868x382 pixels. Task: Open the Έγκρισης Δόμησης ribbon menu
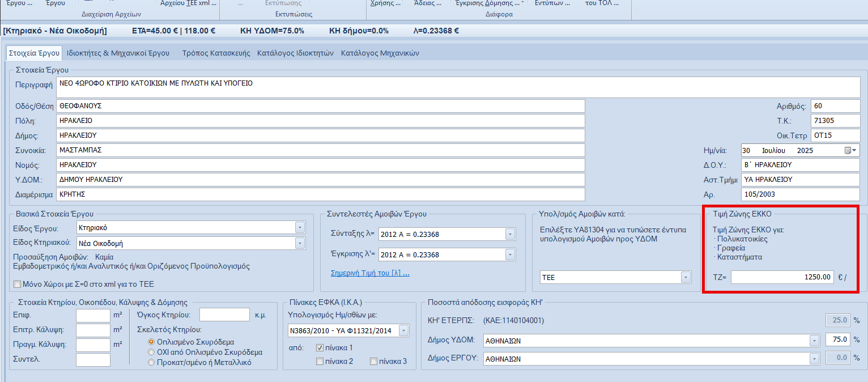pyautogui.click(x=490, y=3)
